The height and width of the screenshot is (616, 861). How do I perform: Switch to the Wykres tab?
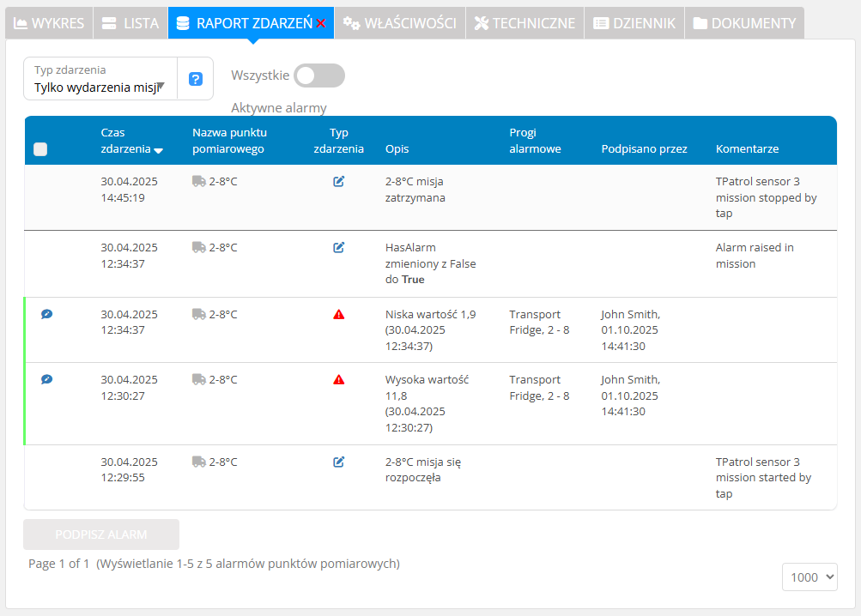pos(49,23)
